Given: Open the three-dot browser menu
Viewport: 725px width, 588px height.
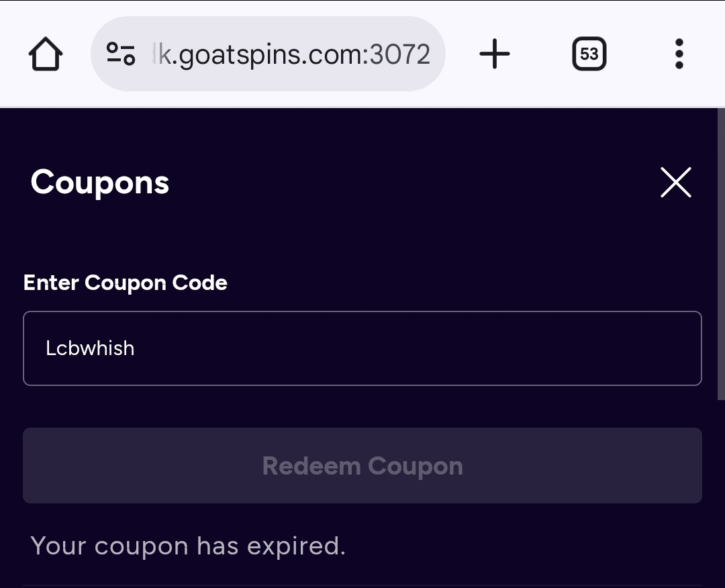Looking at the screenshot, I should point(679,54).
